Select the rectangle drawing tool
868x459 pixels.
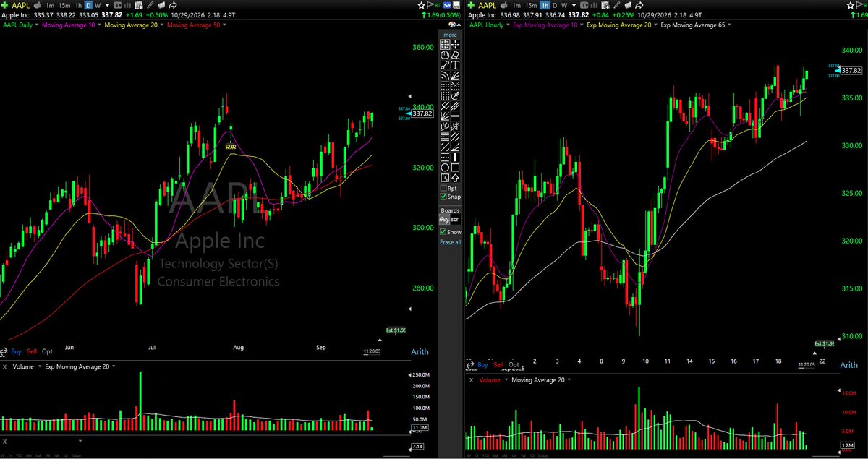pyautogui.click(x=456, y=167)
